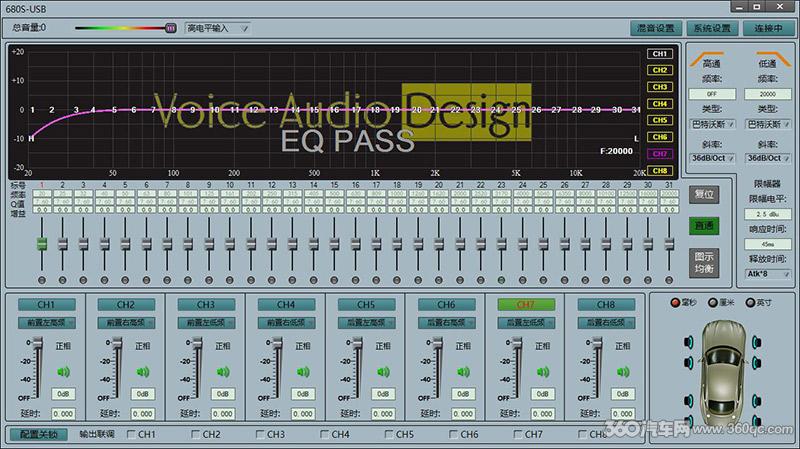Toggle CH1 正相 phase label
Screen dimensions: 800x449
point(63,345)
